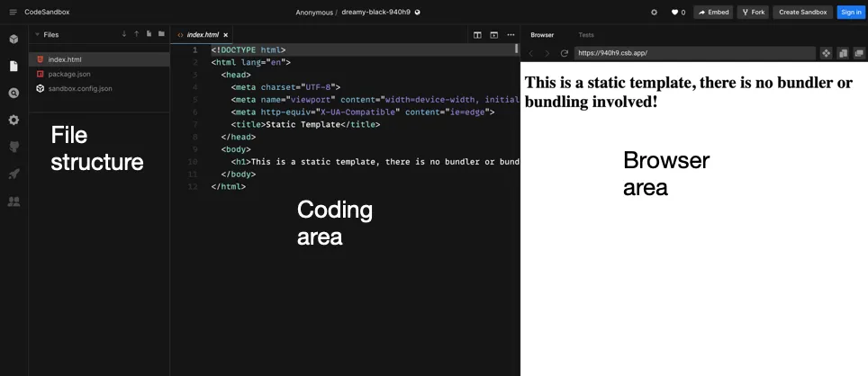Viewport: 868px width, 376px height.
Task: Create a new folder via Files header icon
Action: click(161, 34)
